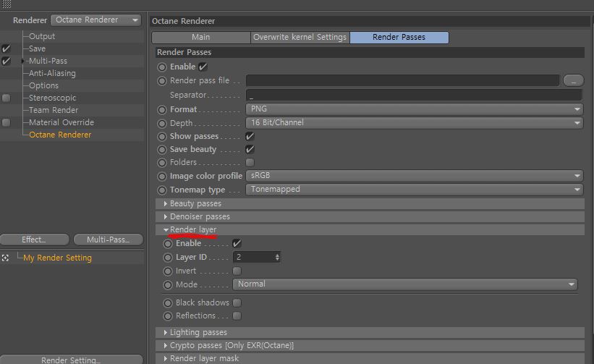
Task: Toggle the Render layer Enable checkbox
Action: (237, 244)
